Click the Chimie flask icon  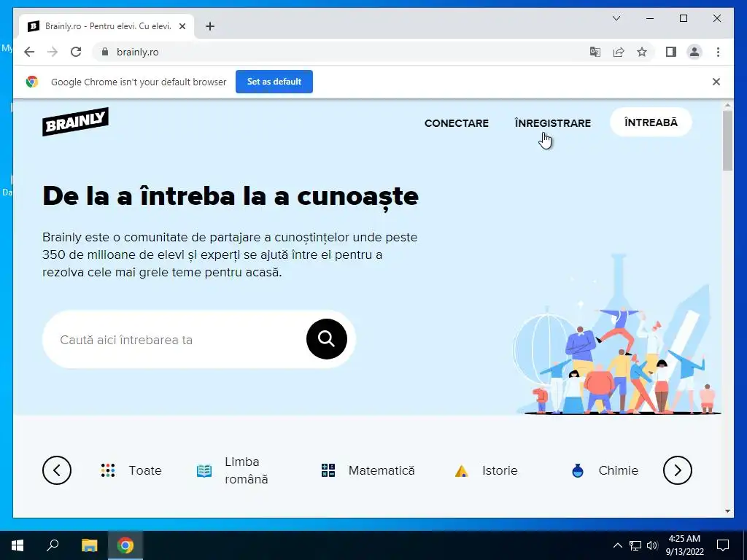[578, 470]
